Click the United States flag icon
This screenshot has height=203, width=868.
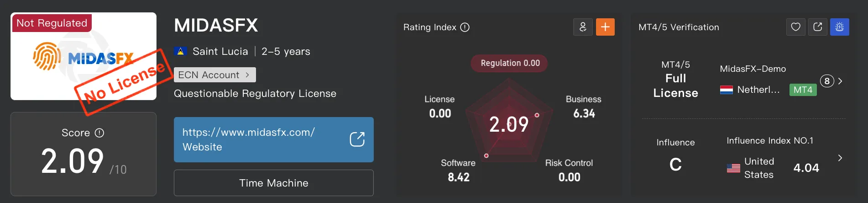coord(733,168)
